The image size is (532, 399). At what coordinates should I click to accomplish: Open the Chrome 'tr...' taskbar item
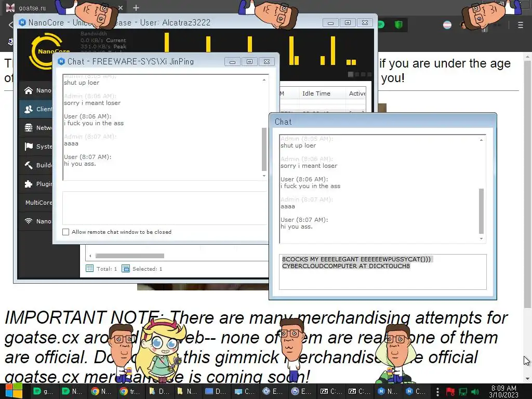pyautogui.click(x=129, y=391)
